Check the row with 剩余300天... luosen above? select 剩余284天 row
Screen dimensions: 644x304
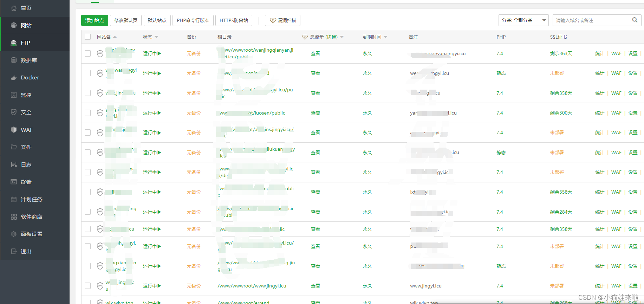pyautogui.click(x=88, y=212)
